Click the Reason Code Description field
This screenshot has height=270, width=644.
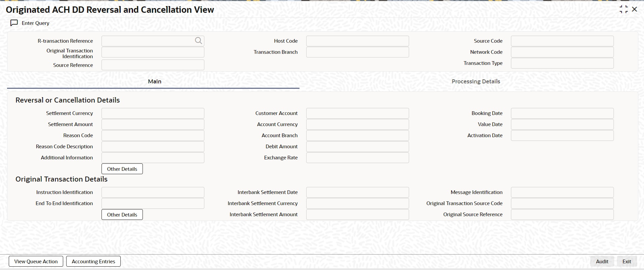pyautogui.click(x=153, y=147)
